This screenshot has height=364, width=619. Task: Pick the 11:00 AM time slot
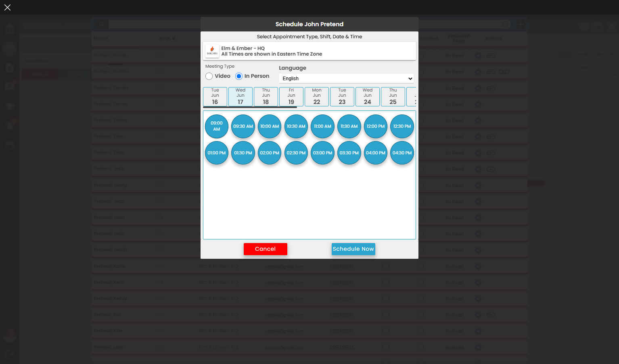point(323,126)
